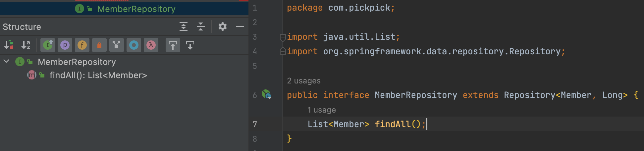This screenshot has height=151, width=644.
Task: Toggle Show Properties purple p filter
Action: click(x=65, y=45)
